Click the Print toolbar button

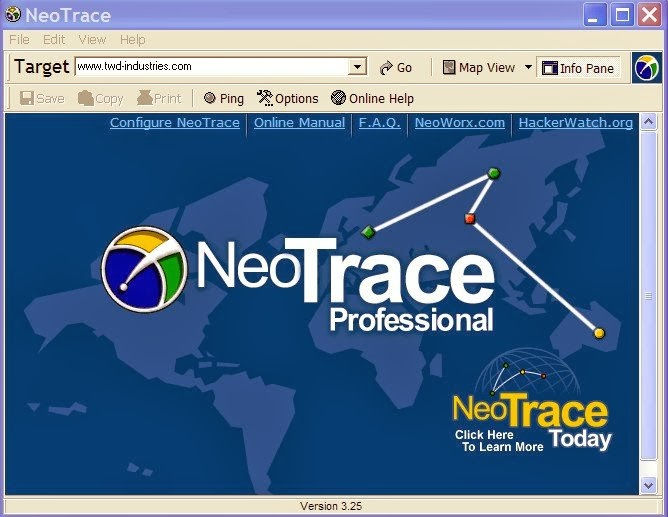pos(159,98)
